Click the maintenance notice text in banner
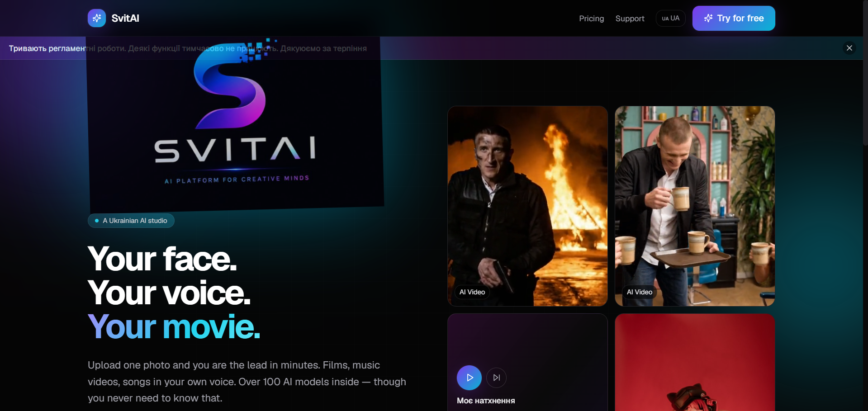Screen dimensions: 868x411 point(188,48)
